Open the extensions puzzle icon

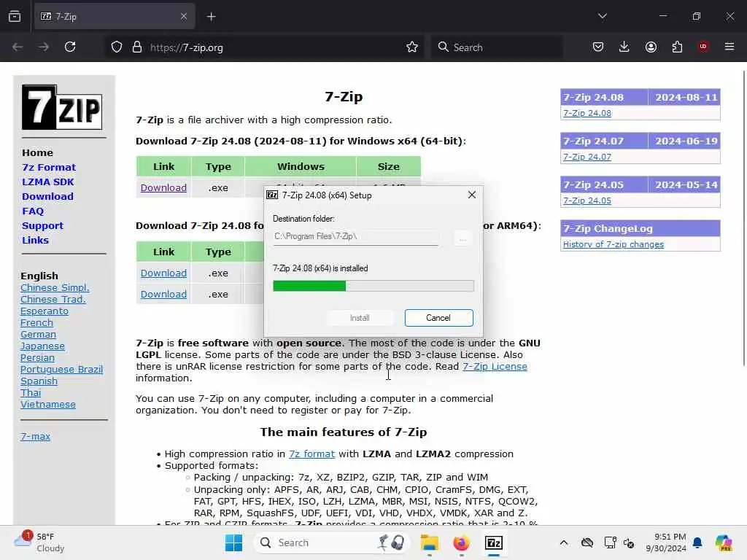pyautogui.click(x=677, y=47)
